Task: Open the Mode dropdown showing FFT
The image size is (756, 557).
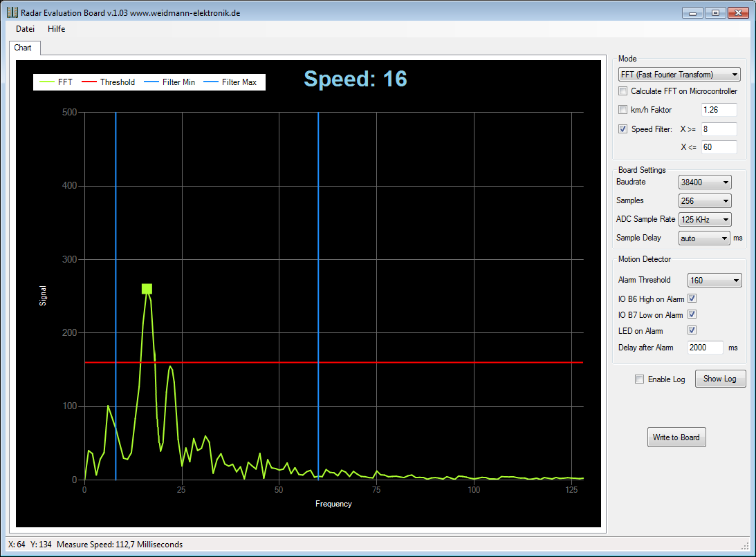Action: coord(679,75)
